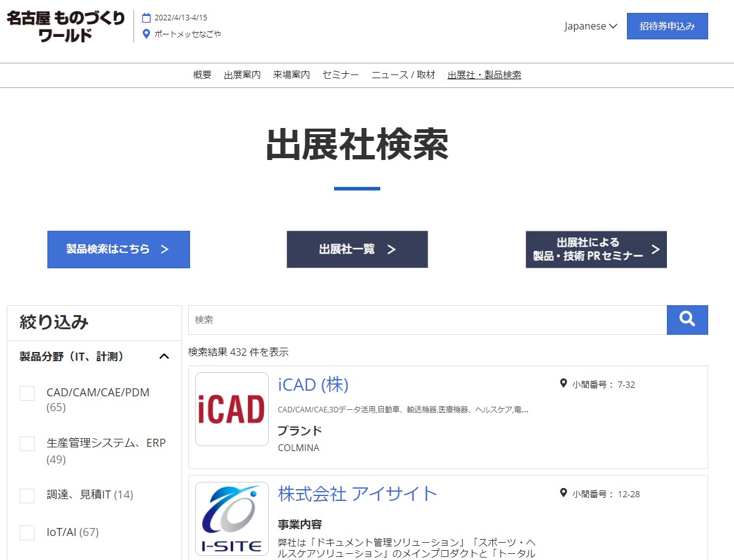Open the I-SITE company logo thumbnail

coord(232,519)
